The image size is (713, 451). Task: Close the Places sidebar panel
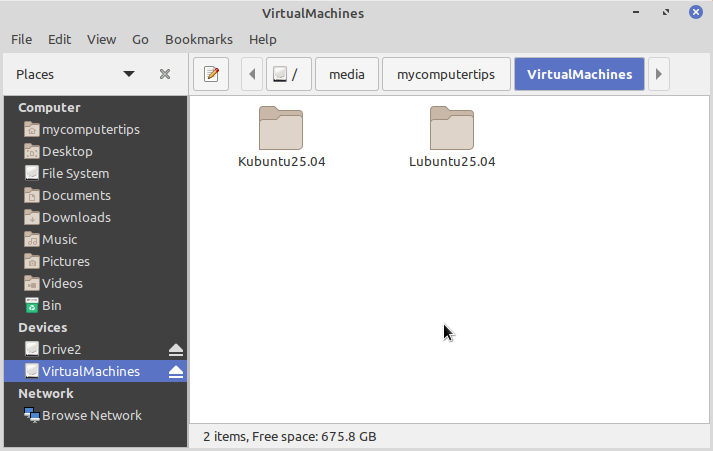point(165,74)
